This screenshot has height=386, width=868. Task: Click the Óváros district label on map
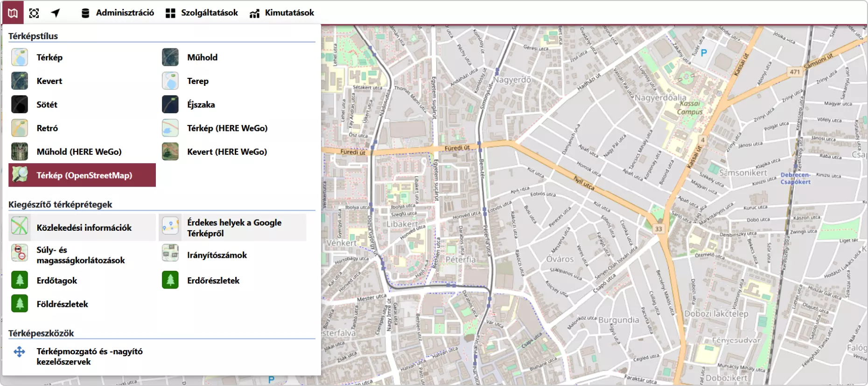(560, 259)
